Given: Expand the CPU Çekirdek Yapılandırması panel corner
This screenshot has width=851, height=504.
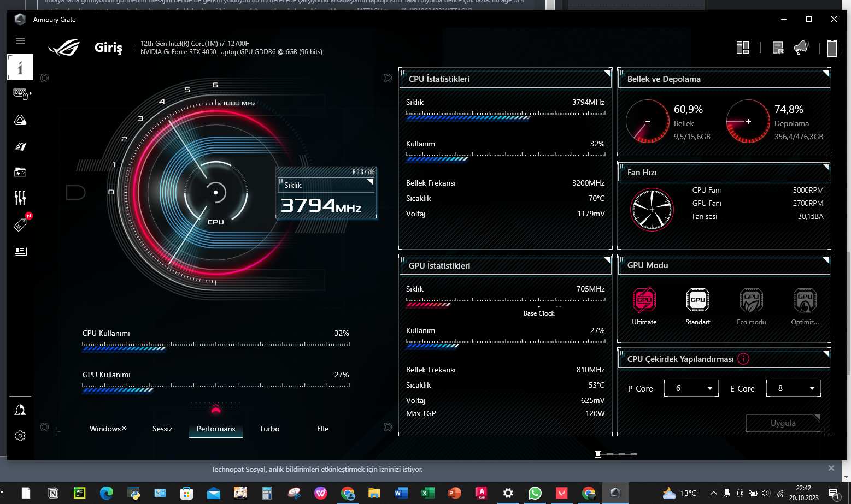Looking at the screenshot, I should coord(826,353).
